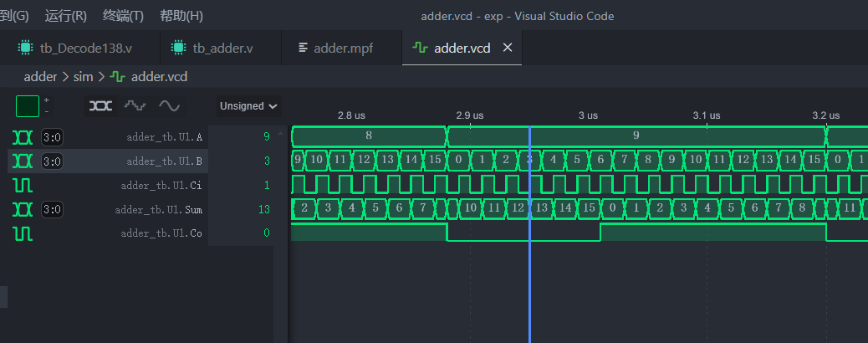
Task: Select the analog step waveform mode
Action: (x=135, y=106)
